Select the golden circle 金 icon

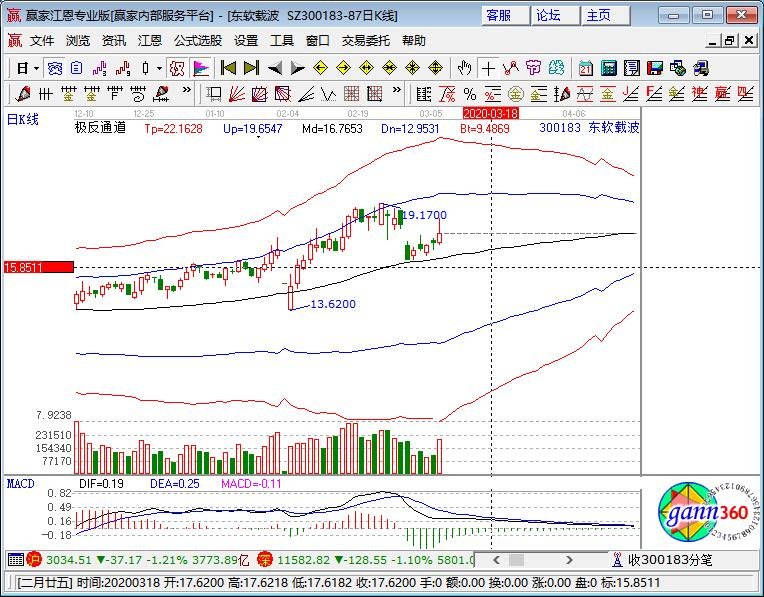(x=516, y=94)
